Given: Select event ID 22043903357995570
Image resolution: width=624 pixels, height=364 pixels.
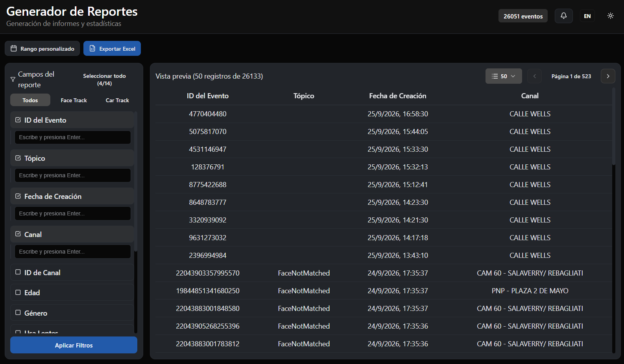Looking at the screenshot, I should [x=208, y=273].
